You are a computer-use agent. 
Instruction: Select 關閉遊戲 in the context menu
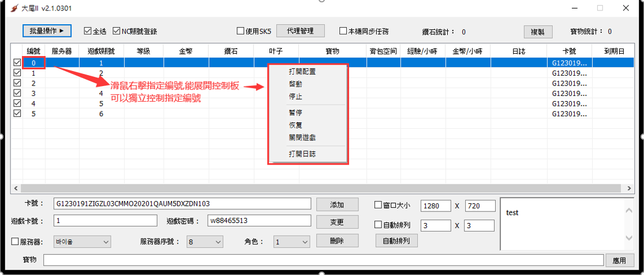(302, 137)
